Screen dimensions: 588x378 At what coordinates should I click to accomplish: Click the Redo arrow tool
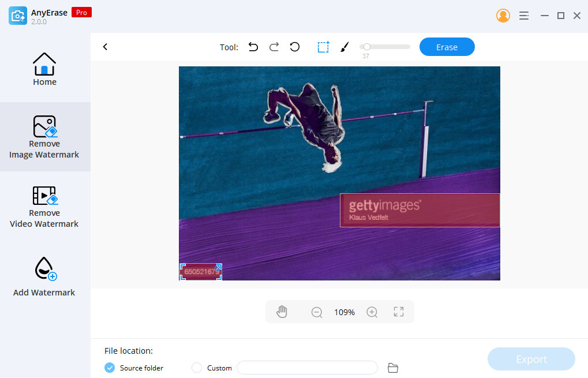coord(274,47)
